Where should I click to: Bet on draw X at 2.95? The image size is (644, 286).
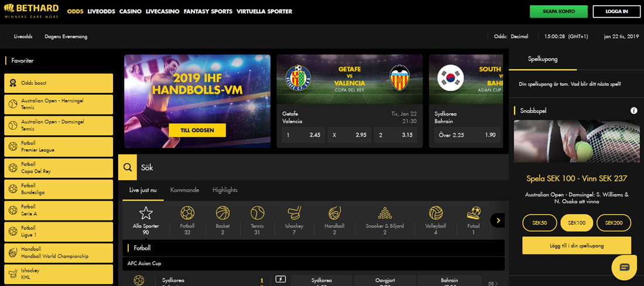(349, 135)
